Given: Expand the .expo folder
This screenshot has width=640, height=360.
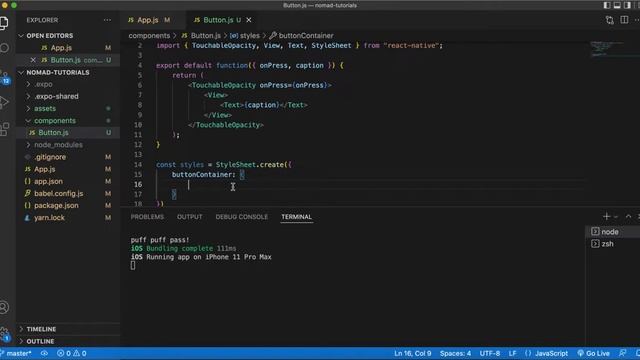Looking at the screenshot, I should click(x=68, y=84).
